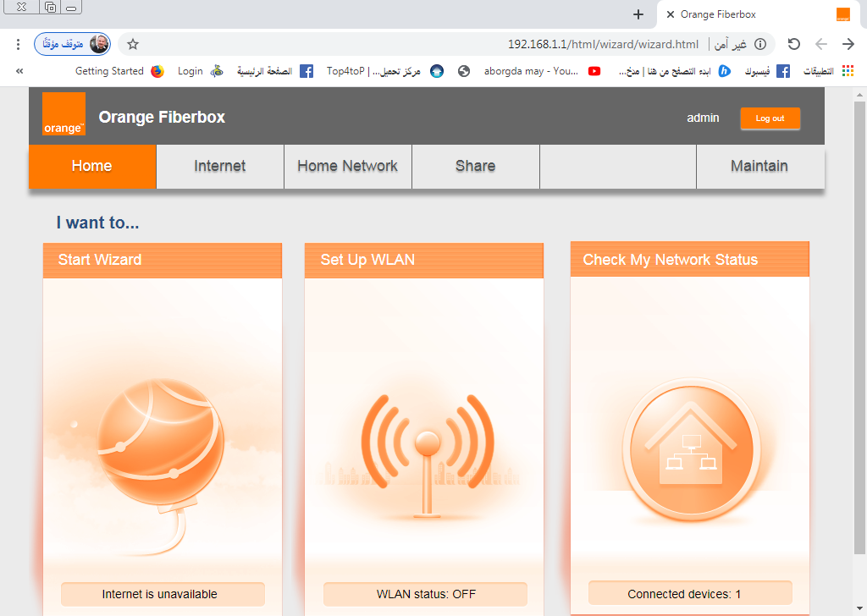Click the scrollbar up arrow
867x616 pixels.
pyautogui.click(x=859, y=95)
